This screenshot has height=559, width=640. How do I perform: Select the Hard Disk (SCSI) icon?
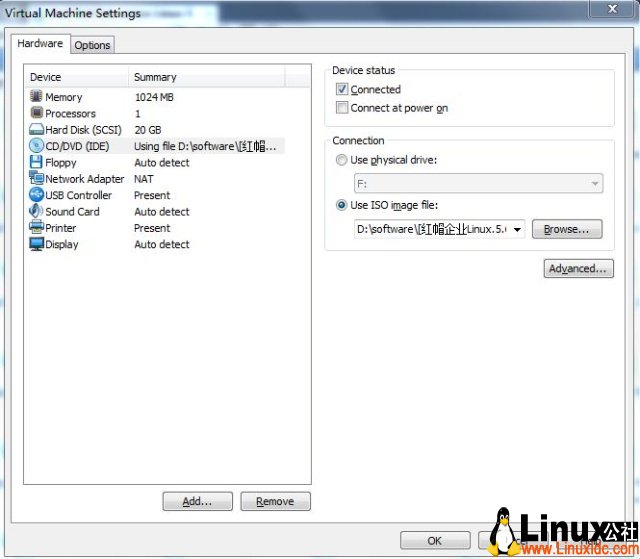(36, 130)
